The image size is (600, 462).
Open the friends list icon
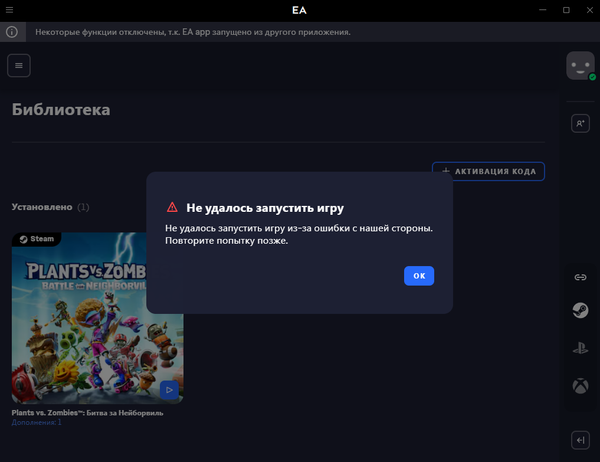coord(579,123)
